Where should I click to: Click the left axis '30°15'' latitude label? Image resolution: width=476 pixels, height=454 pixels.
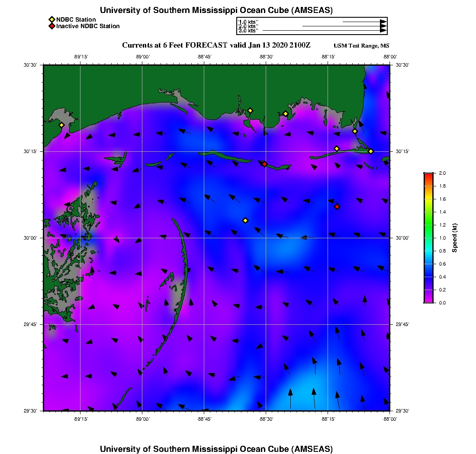pos(30,152)
